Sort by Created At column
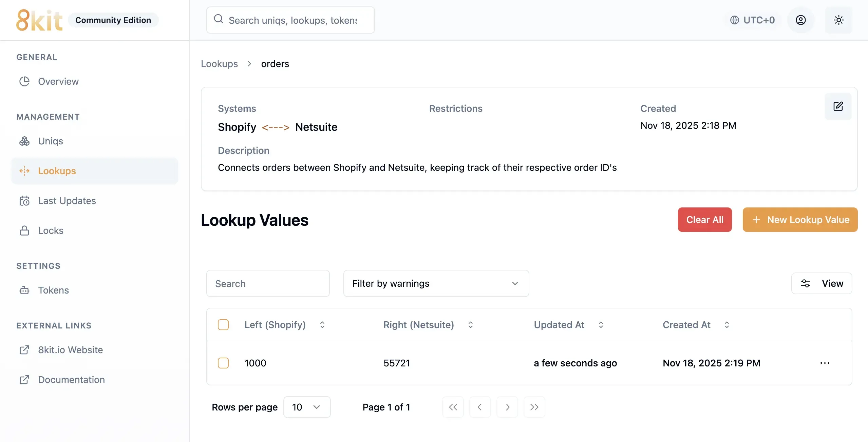Screen dimensions: 868x442 point(696,325)
